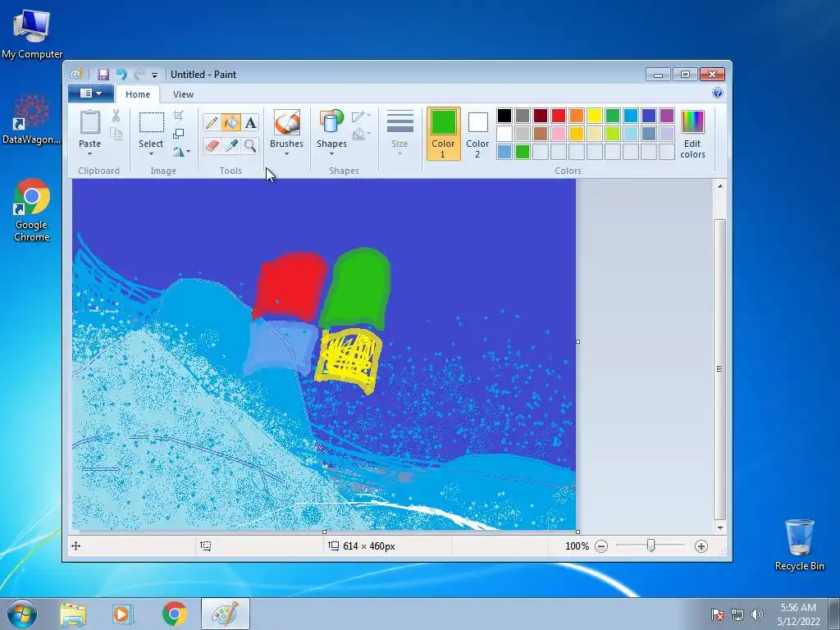Viewport: 840px width, 630px height.
Task: Open Windows Media Player from taskbar
Action: point(123,614)
